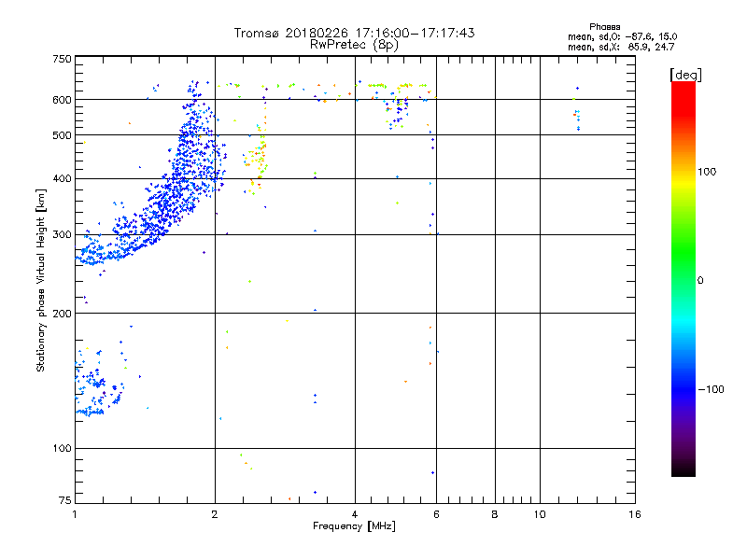Click the 'Phases' header label

tap(604, 27)
